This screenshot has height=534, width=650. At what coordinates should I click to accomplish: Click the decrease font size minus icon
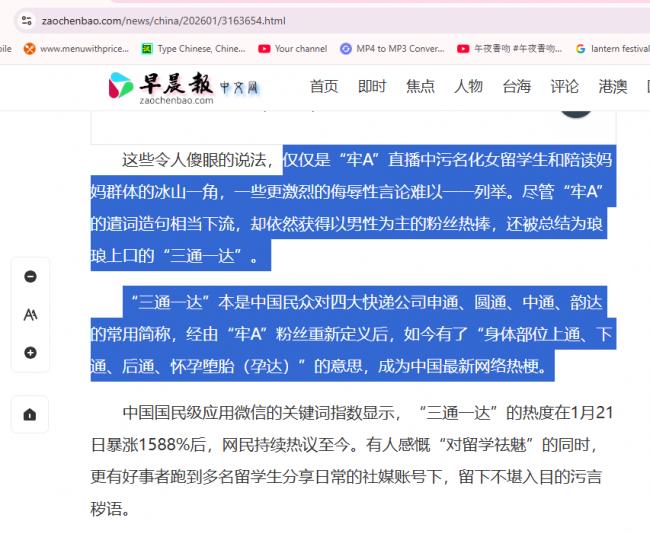(30, 277)
